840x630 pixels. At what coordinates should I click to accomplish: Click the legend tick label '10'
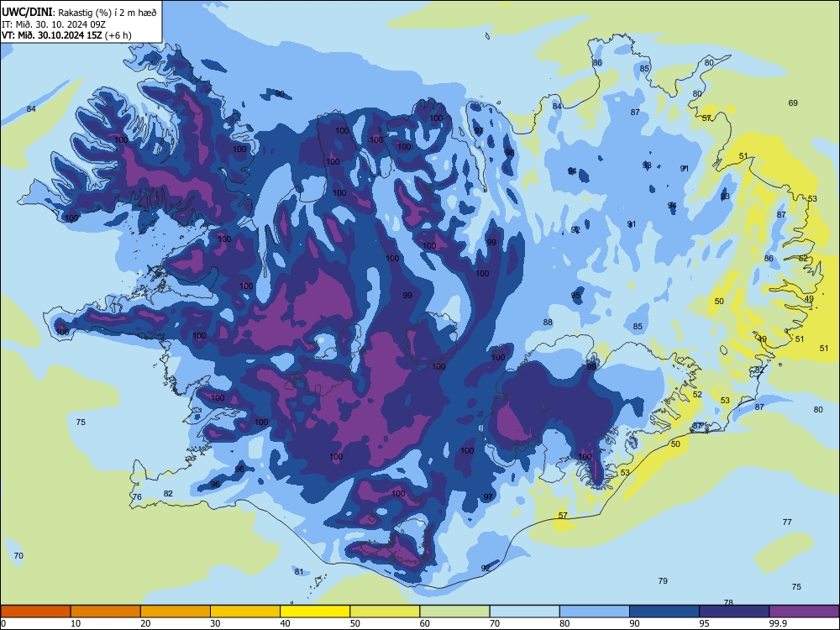click(x=76, y=623)
